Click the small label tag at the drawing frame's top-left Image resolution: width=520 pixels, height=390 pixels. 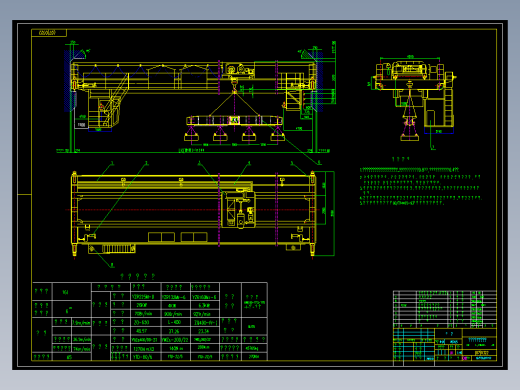click(x=49, y=33)
